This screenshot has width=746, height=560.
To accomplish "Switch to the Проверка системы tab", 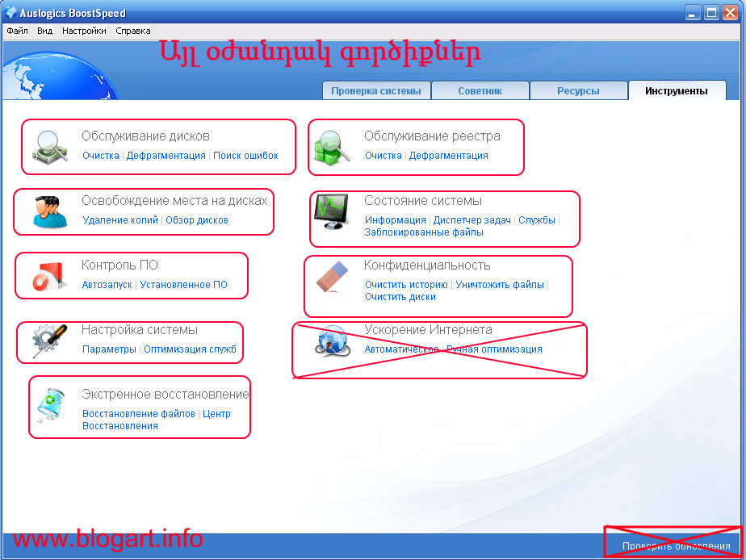I will (376, 91).
